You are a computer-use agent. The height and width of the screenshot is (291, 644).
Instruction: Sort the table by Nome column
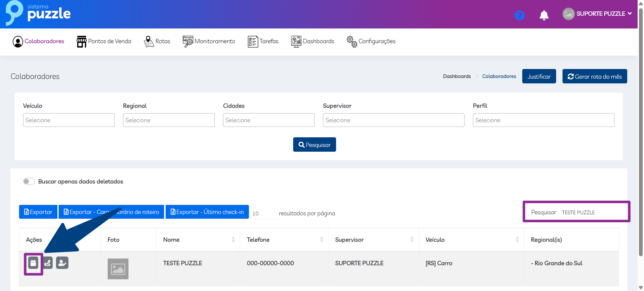(x=233, y=239)
